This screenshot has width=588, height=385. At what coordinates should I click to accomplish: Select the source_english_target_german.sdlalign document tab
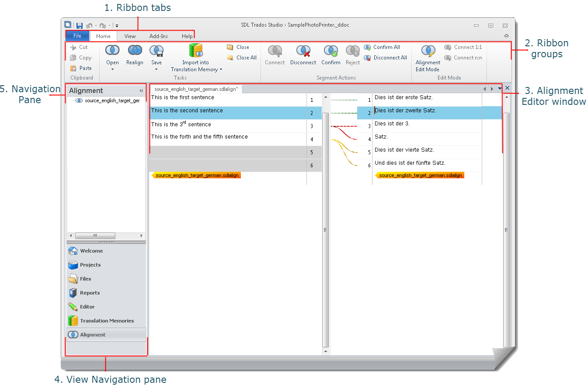coord(196,89)
